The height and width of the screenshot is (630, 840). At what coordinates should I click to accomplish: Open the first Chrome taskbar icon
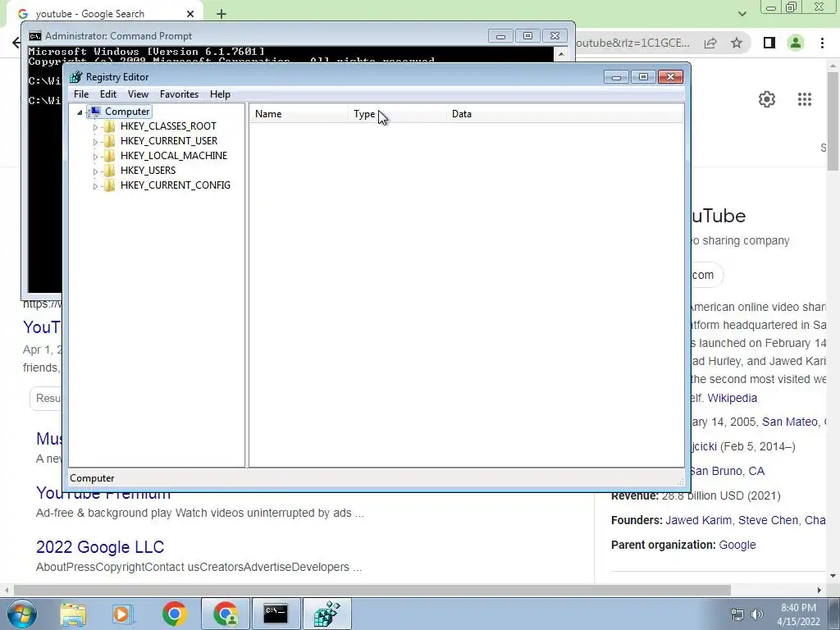point(174,614)
